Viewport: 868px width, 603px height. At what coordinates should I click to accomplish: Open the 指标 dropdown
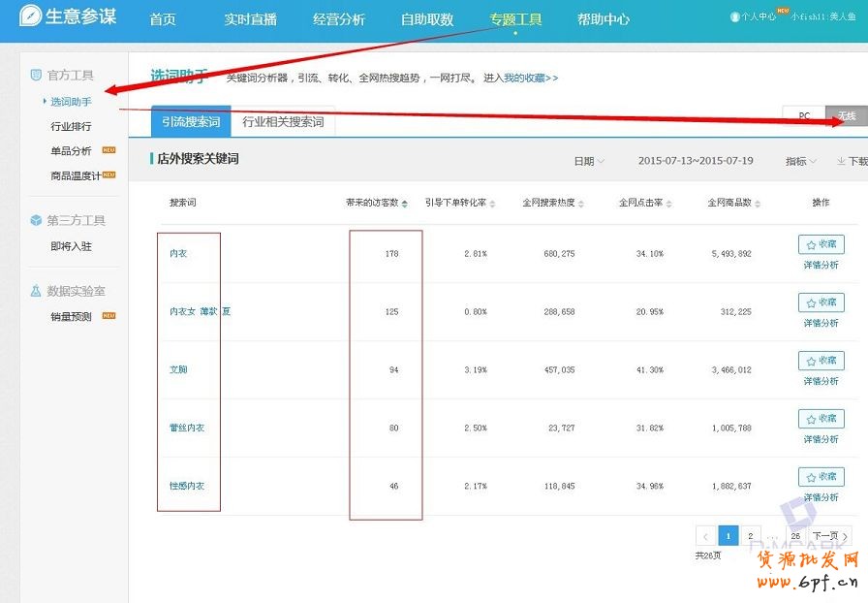tap(800, 161)
